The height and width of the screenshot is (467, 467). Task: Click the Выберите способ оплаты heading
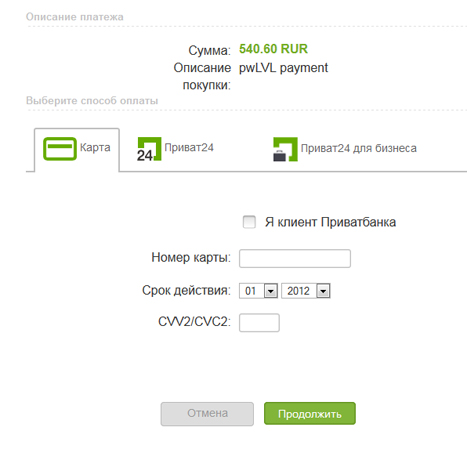coord(92,101)
